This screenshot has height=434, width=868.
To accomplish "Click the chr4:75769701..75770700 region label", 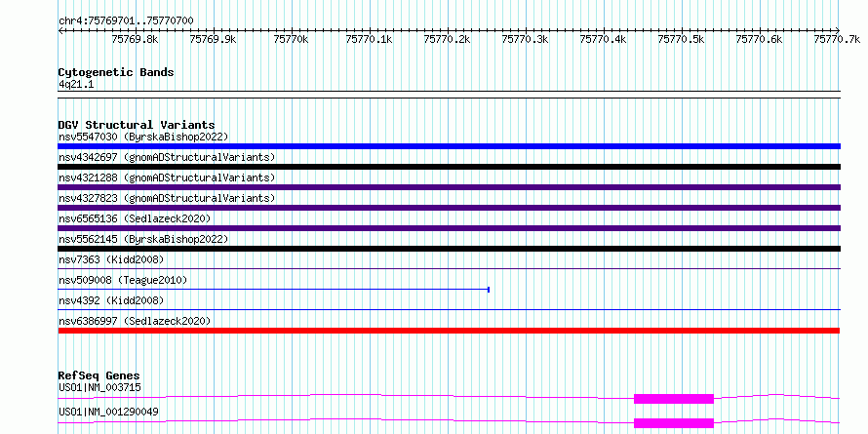I will click(x=126, y=21).
